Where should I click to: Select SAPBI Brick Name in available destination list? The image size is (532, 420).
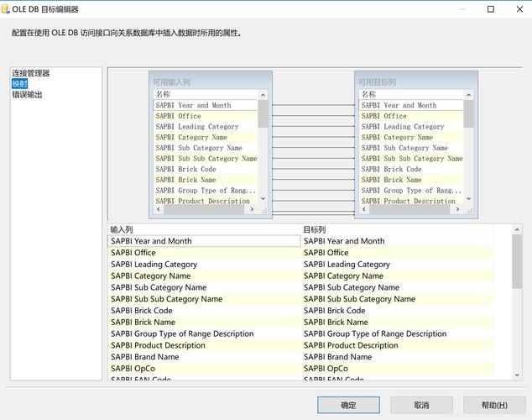point(411,180)
